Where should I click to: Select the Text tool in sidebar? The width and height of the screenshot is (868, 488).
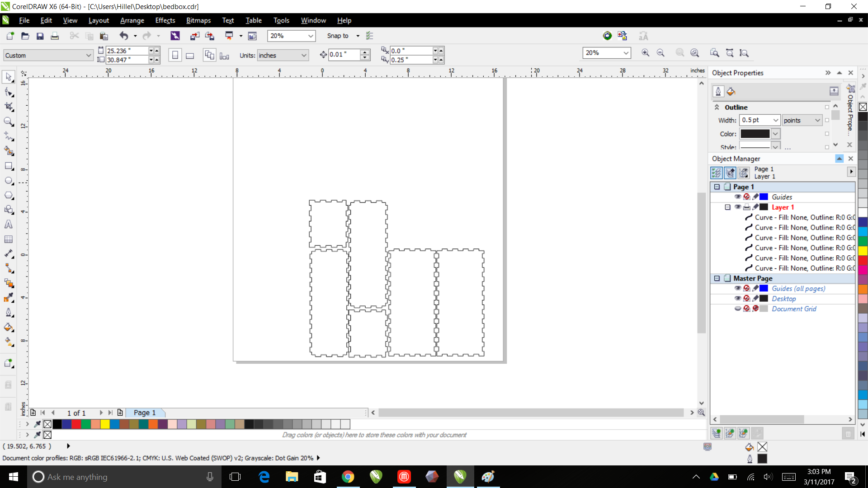(8, 225)
